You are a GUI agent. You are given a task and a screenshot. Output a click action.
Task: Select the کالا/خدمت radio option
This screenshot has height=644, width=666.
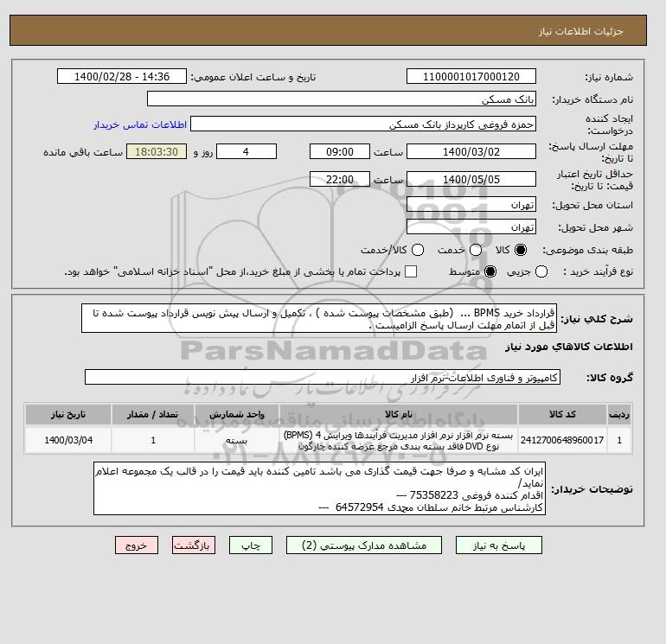pyautogui.click(x=418, y=250)
